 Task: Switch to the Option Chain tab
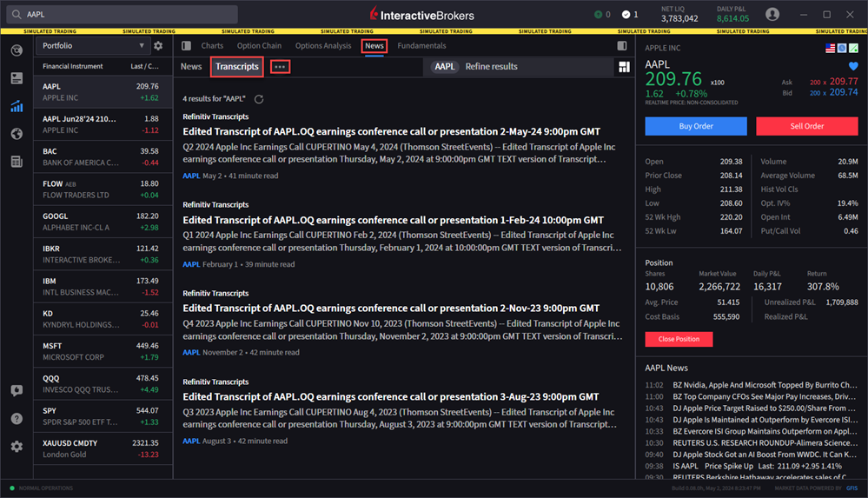pos(259,46)
